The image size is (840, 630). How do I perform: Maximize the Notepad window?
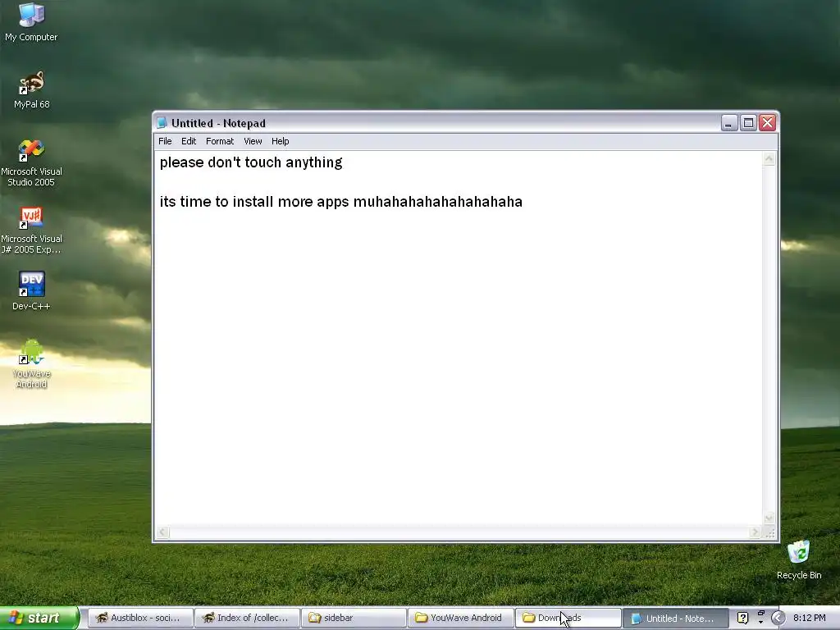(x=748, y=123)
